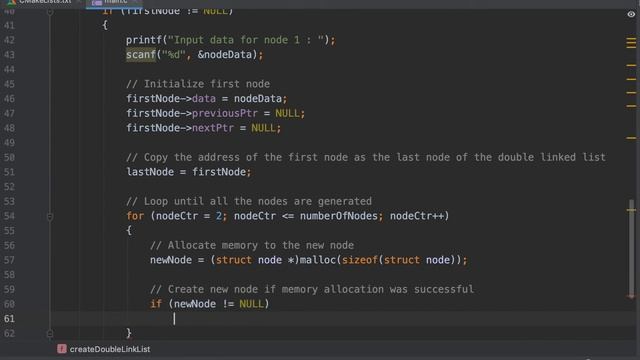This screenshot has width=640, height=360.
Task: Click &nodeData argument on line 43
Action: [225, 55]
